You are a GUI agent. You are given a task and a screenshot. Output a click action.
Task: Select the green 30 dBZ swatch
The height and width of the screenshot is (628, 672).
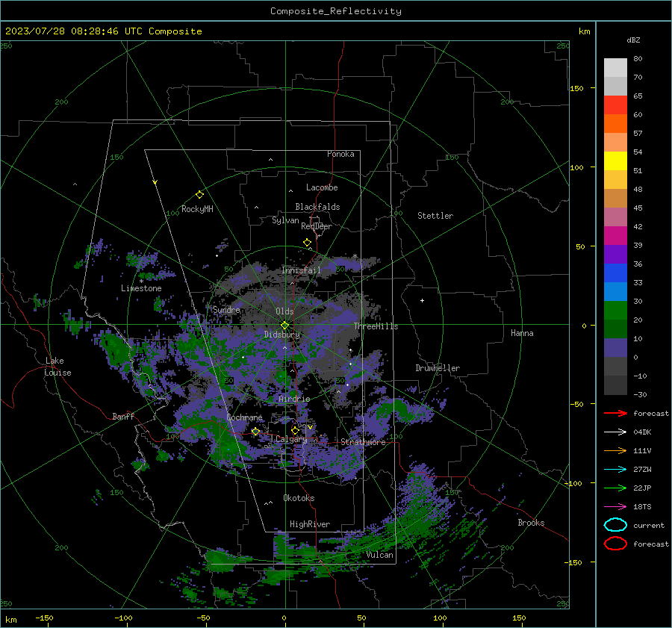(x=615, y=311)
